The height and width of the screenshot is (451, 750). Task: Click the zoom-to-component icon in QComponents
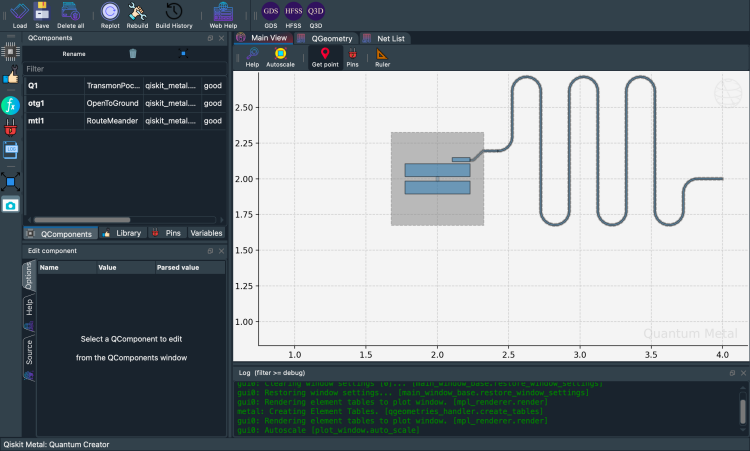pyautogui.click(x=183, y=54)
